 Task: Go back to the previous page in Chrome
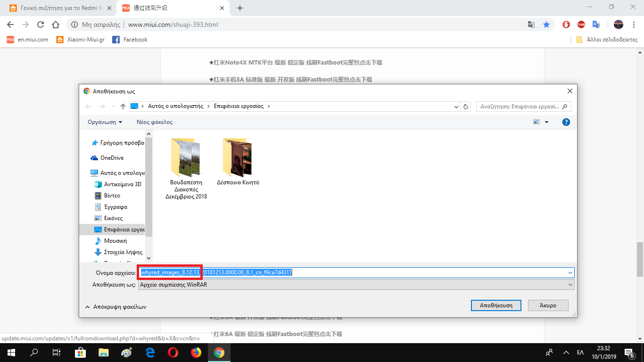pyautogui.click(x=10, y=25)
